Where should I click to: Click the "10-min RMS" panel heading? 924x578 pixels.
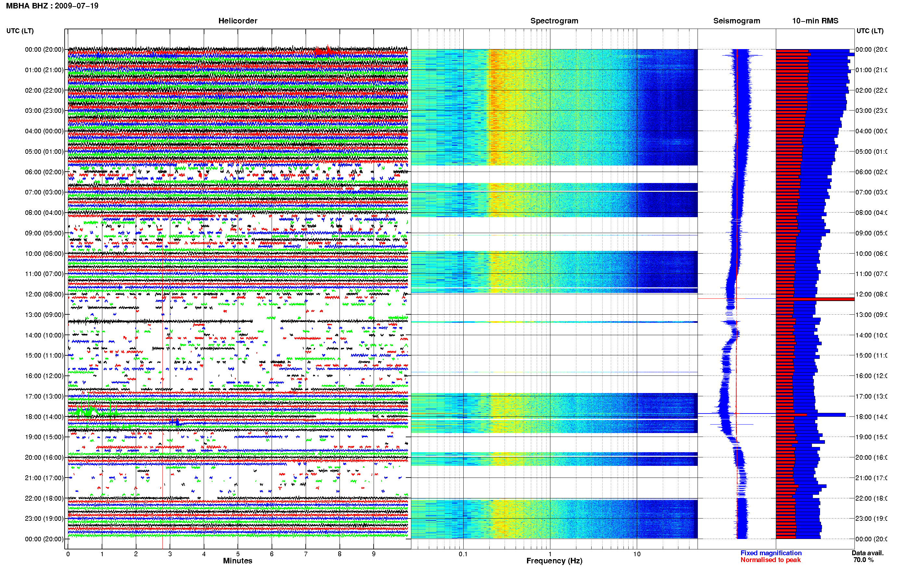coord(815,21)
